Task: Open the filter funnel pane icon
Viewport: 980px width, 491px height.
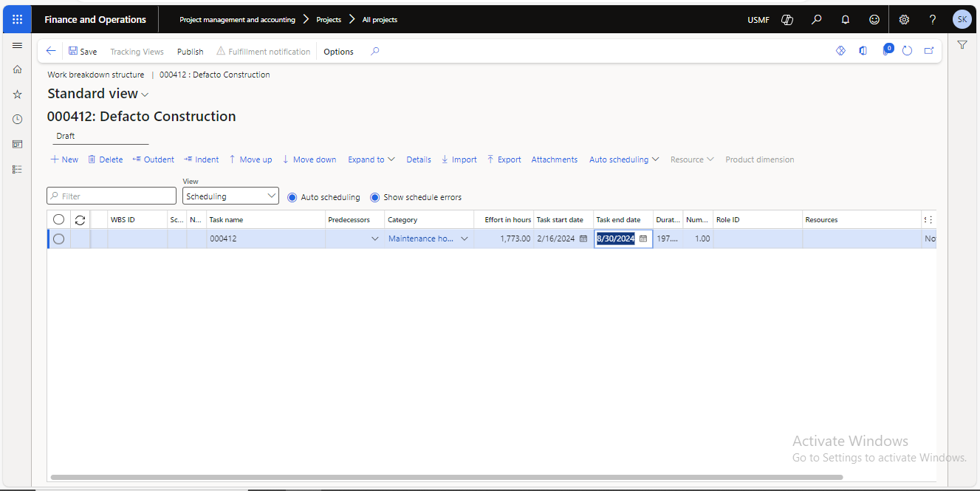Action: pos(962,45)
